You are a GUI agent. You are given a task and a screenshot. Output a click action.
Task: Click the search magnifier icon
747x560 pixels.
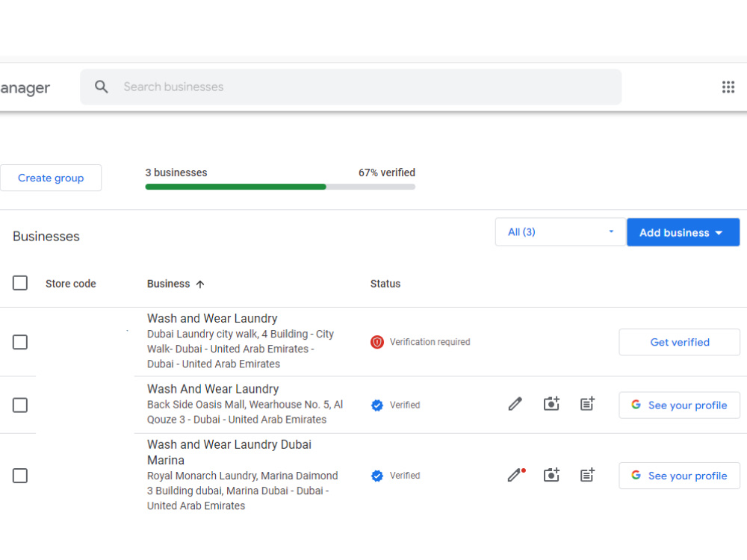pyautogui.click(x=101, y=87)
